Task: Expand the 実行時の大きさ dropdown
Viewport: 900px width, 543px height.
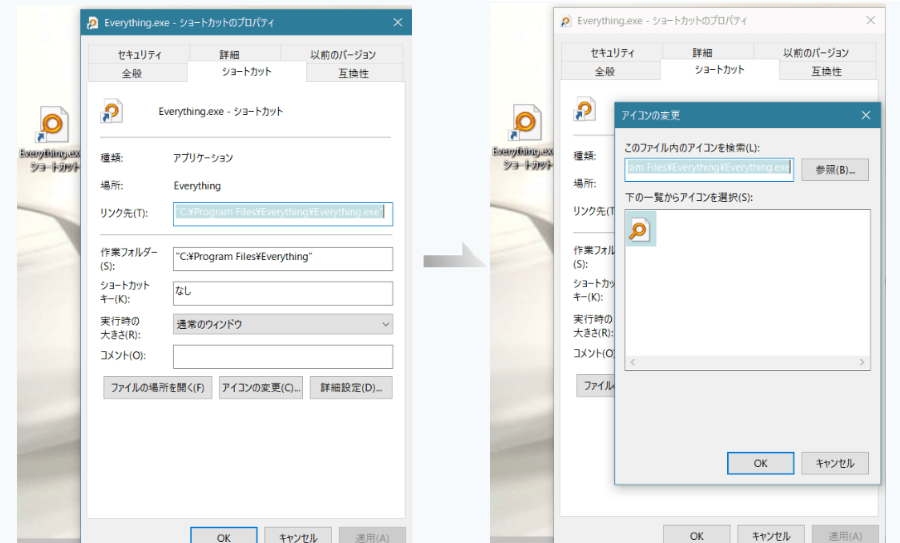Action: click(283, 324)
